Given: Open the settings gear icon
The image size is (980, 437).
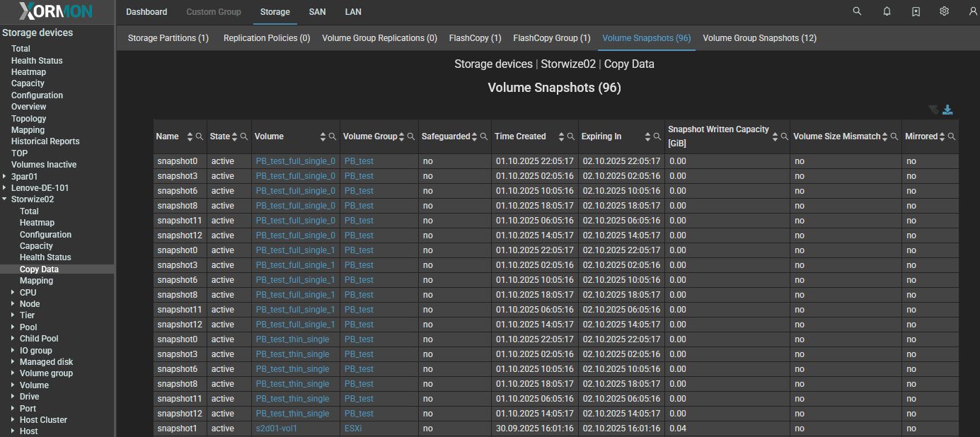Looking at the screenshot, I should pos(944,11).
